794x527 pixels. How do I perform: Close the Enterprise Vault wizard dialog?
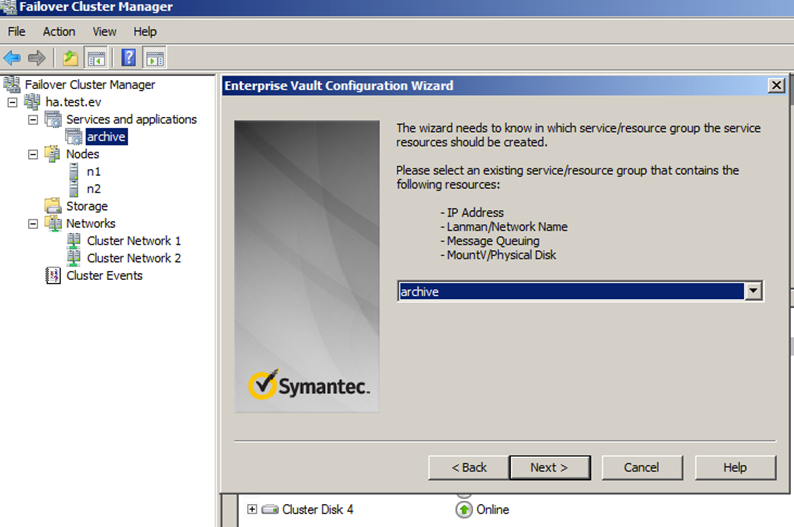[x=776, y=85]
